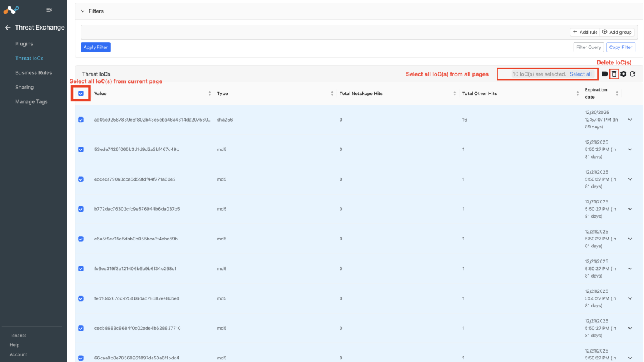Click the Apply Filter button
The image size is (644, 362).
pos(96,47)
